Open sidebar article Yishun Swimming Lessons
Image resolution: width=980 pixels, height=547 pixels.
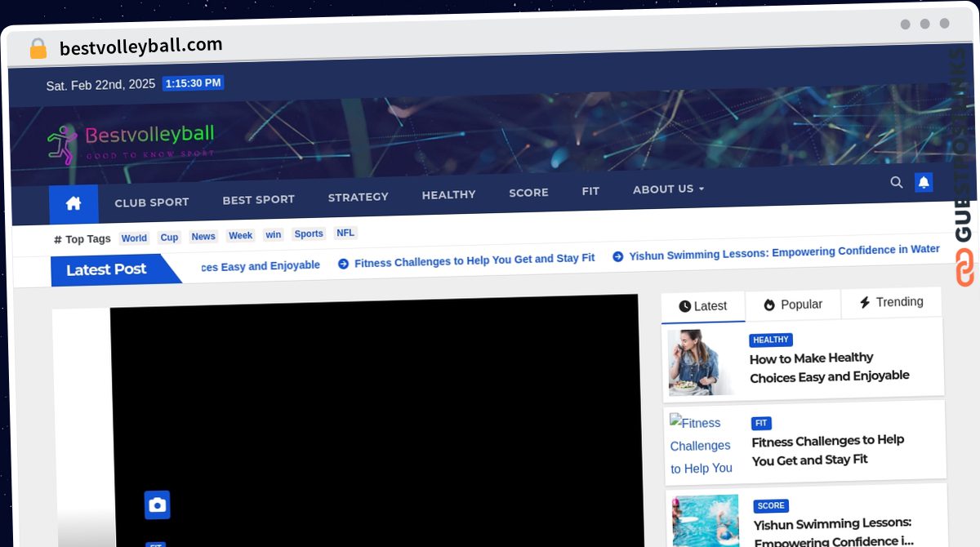(833, 532)
